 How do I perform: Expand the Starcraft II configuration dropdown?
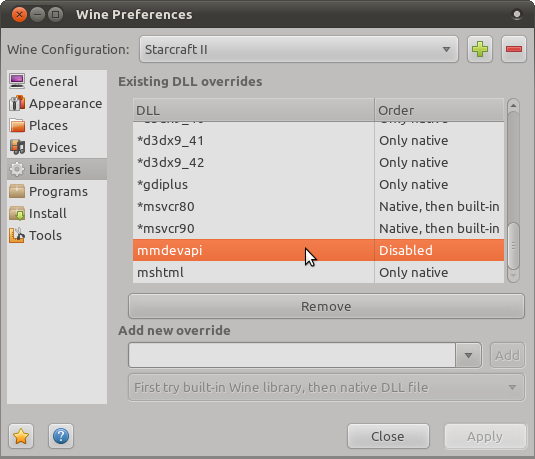click(x=299, y=49)
